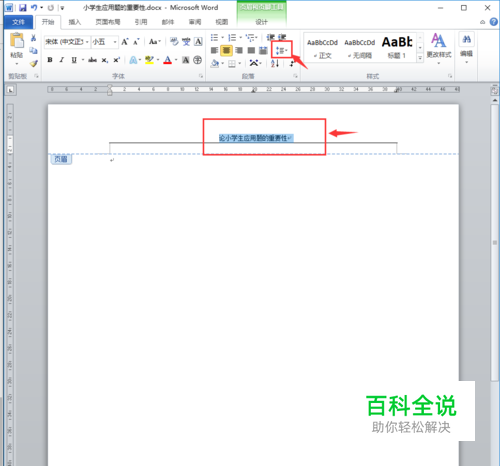Image resolution: width=500 pixels, height=466 pixels.
Task: Click Show/Hide paragraph marks icon
Action: 292,63
